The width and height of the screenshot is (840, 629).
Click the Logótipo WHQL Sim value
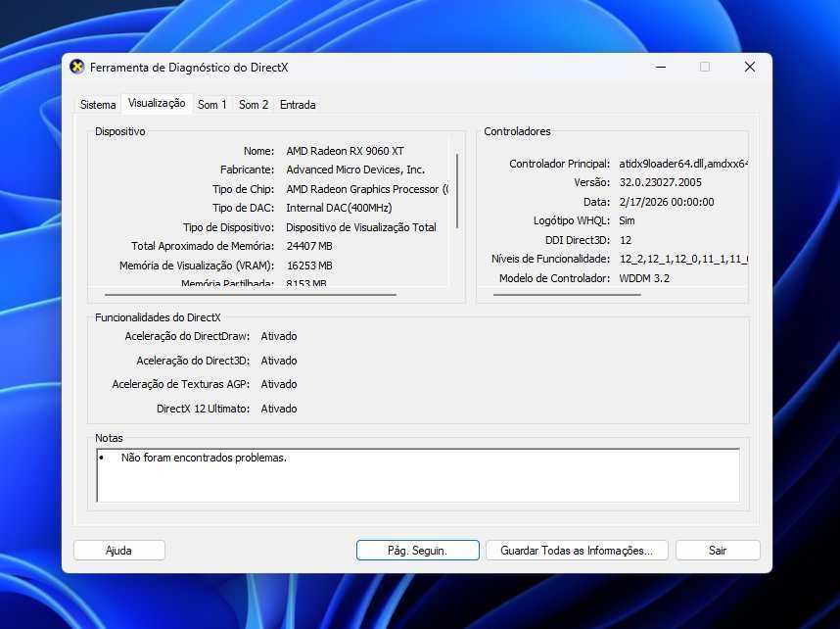click(627, 220)
